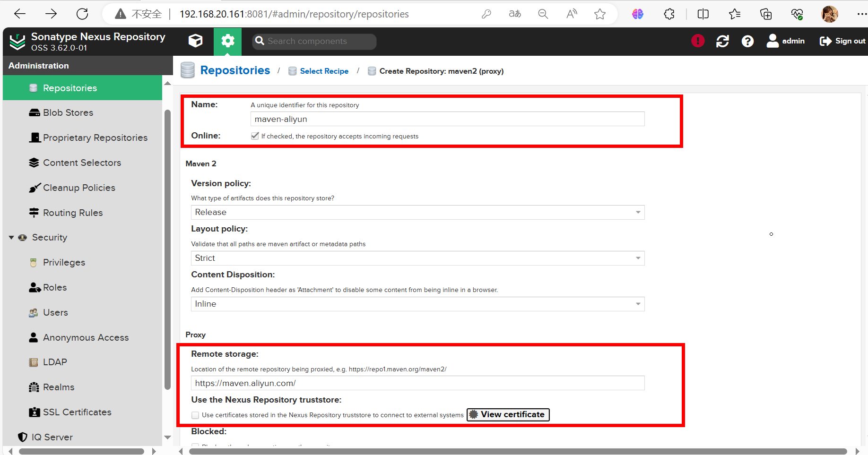Click the View certificate button
The image size is (868, 455).
[x=508, y=414]
